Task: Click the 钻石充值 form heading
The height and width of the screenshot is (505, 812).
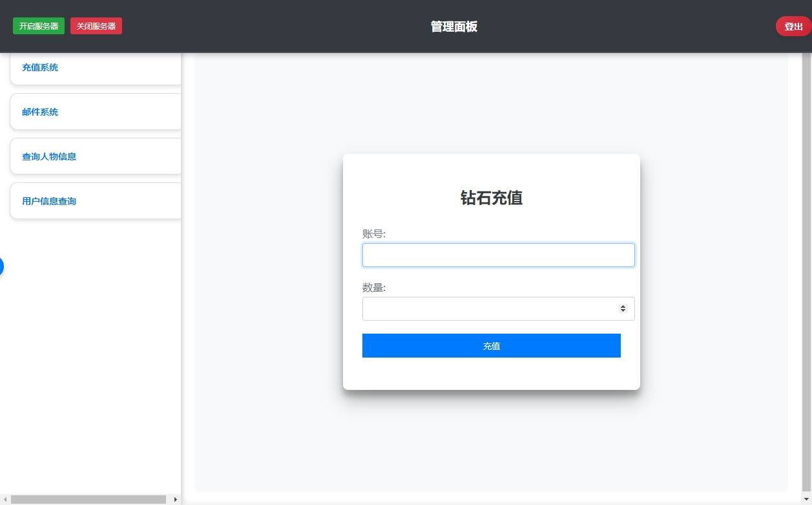Action: [x=492, y=198]
